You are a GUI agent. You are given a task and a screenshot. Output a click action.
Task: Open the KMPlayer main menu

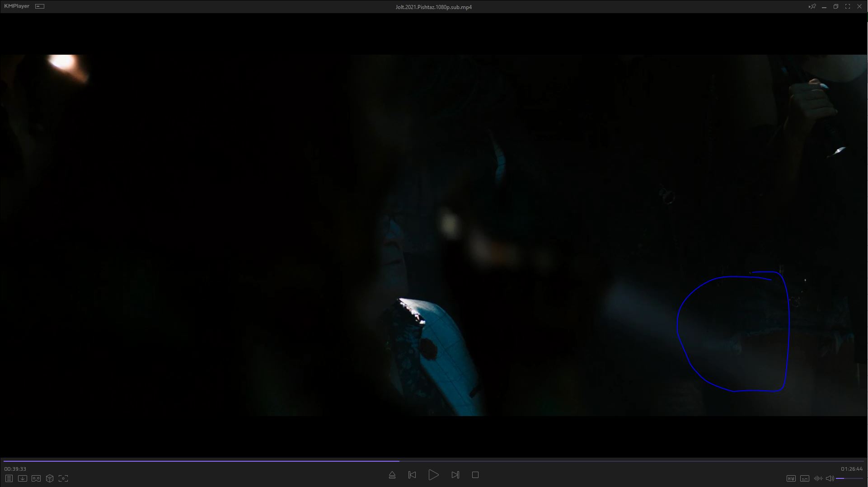(x=16, y=6)
